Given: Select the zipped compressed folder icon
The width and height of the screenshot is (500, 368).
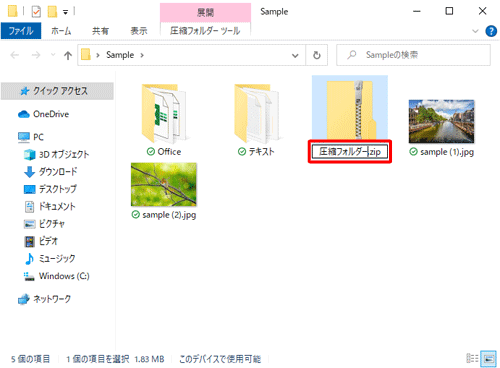Looking at the screenshot, I should (x=351, y=109).
